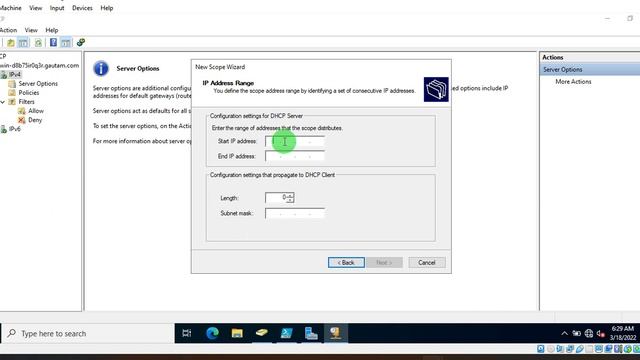Viewport: 640px width, 360px height.
Task: Click the battery/power tray icon
Action: 576,333
